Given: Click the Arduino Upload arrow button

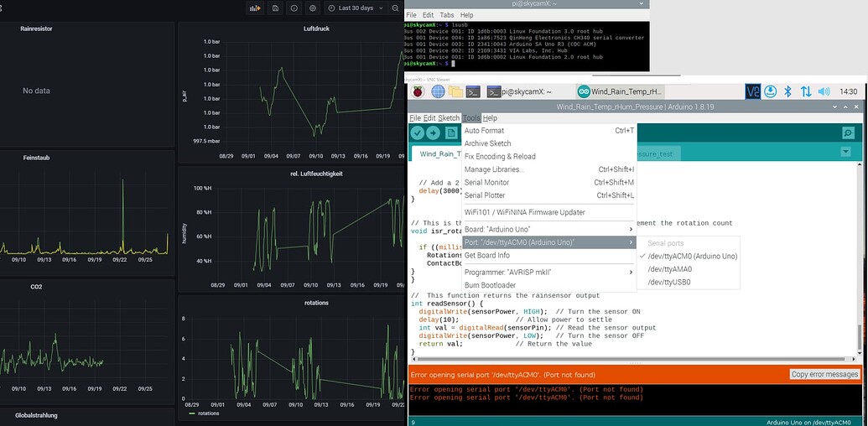Looking at the screenshot, I should (433, 132).
